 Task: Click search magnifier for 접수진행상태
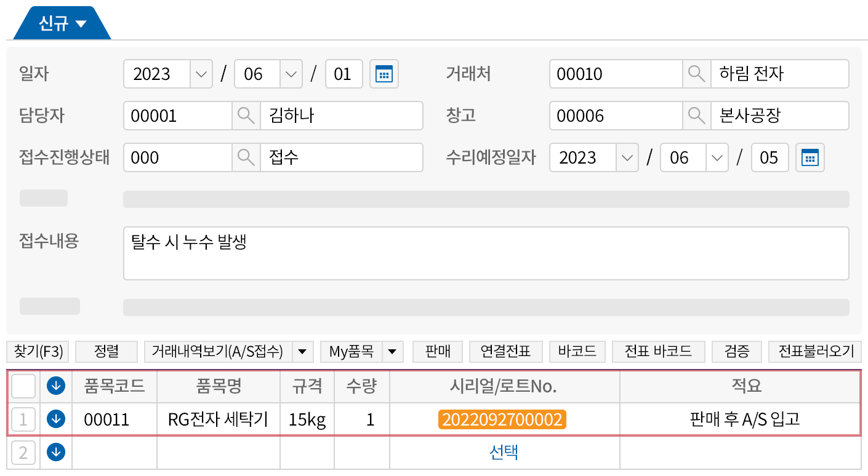pyautogui.click(x=246, y=158)
